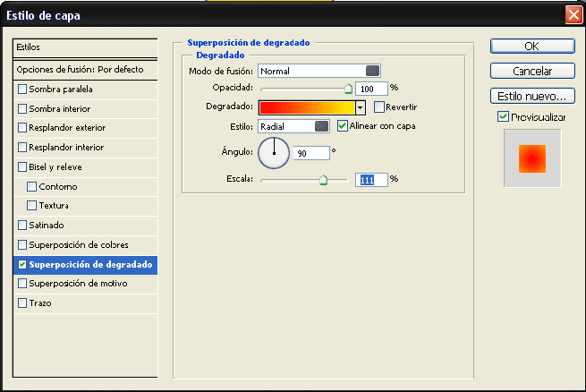Select the Sombra paralela label

coord(61,89)
